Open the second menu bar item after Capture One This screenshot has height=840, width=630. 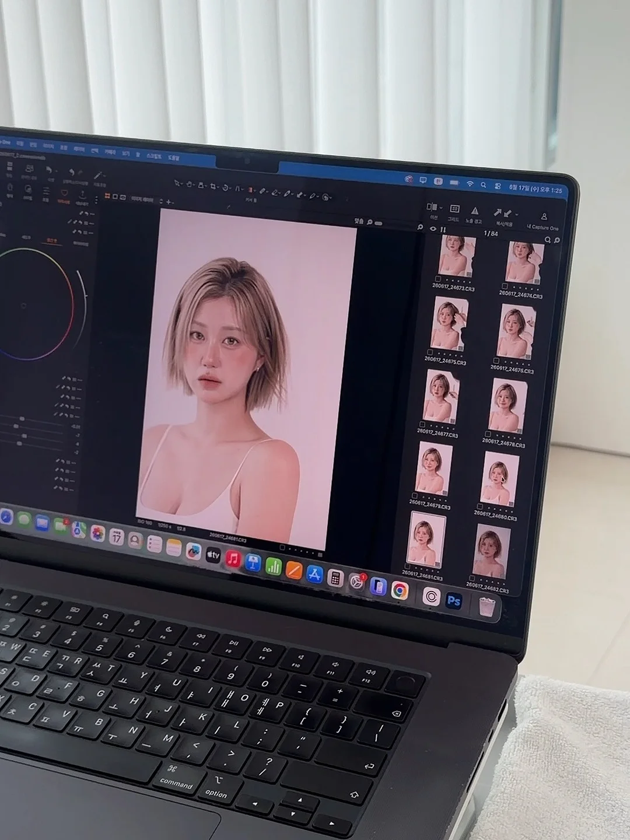33,145
